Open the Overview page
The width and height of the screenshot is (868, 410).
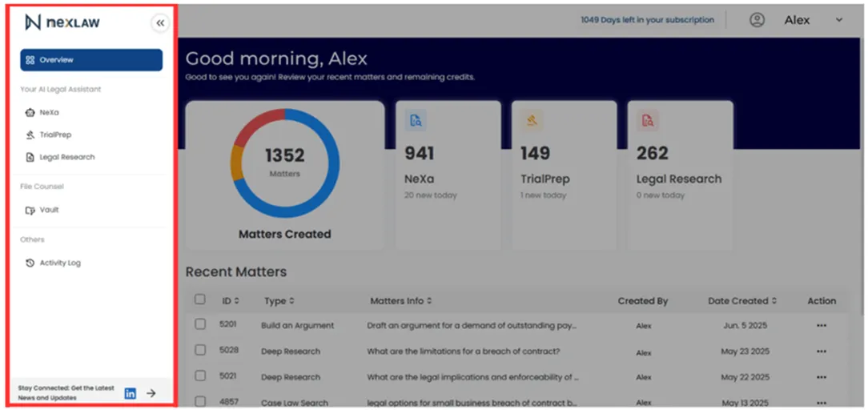tap(91, 60)
